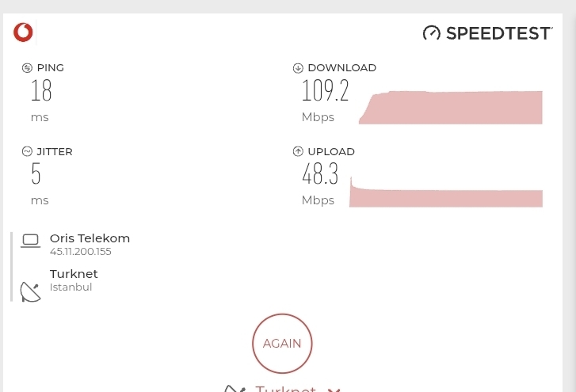
Task: Click the IP address 45.11.200.155
Action: pyautogui.click(x=81, y=251)
